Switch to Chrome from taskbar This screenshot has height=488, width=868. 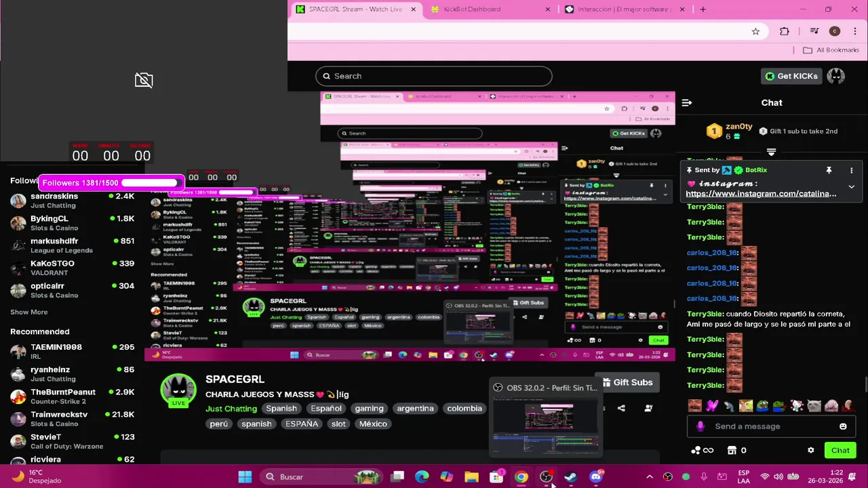coord(521,477)
